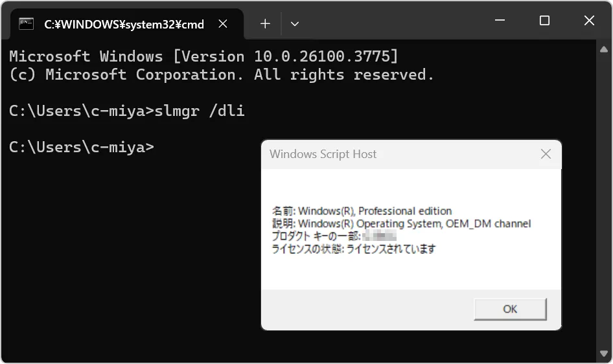
Task: Close the Windows Script Host dialog
Action: coord(546,154)
